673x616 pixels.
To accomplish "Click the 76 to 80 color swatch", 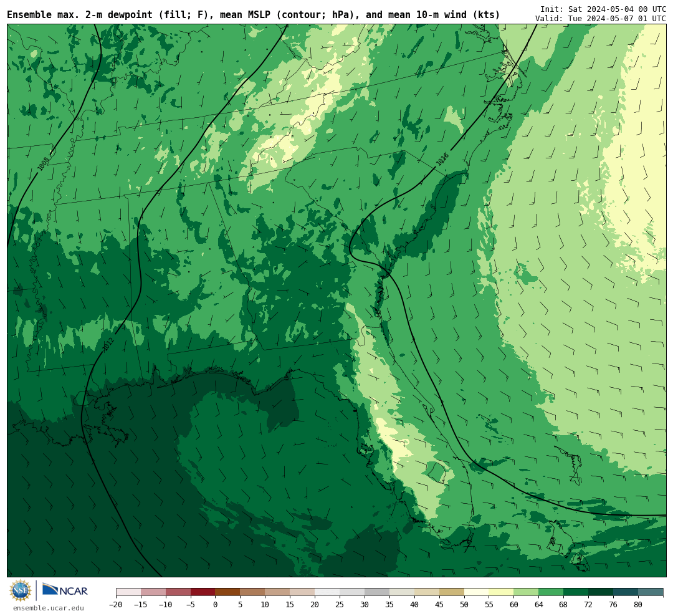I will 626,592.
